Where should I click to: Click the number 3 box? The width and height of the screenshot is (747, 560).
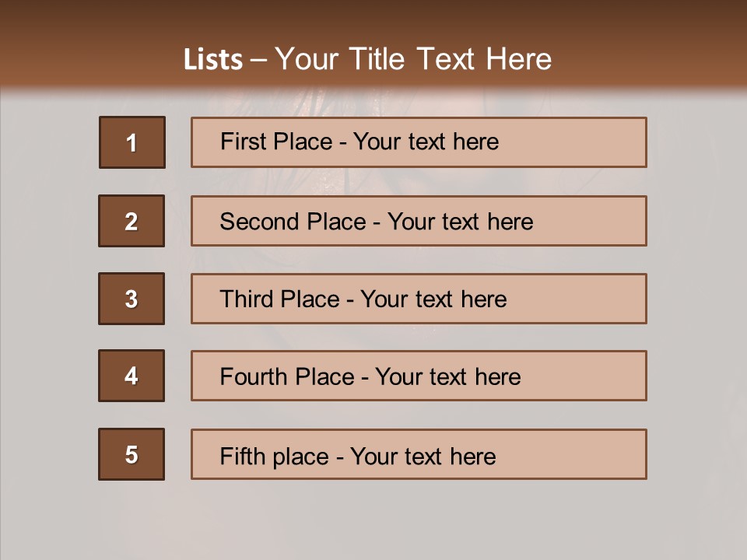(132, 299)
